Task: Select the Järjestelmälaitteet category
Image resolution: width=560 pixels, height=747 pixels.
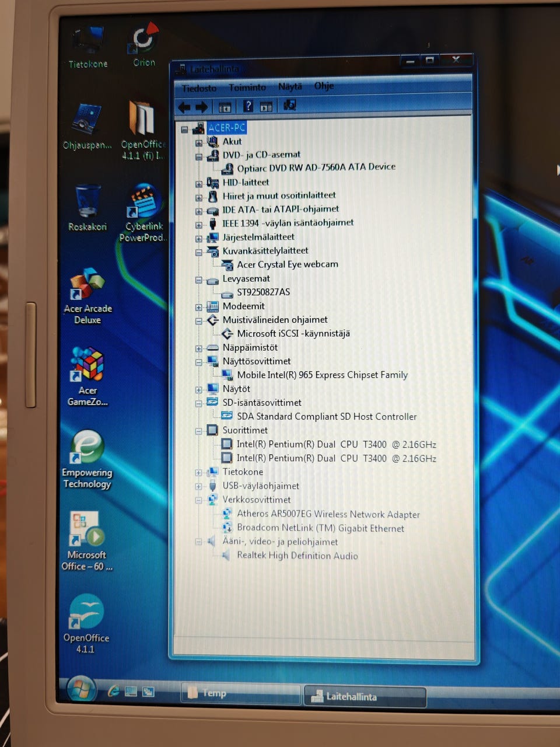Action: click(258, 237)
